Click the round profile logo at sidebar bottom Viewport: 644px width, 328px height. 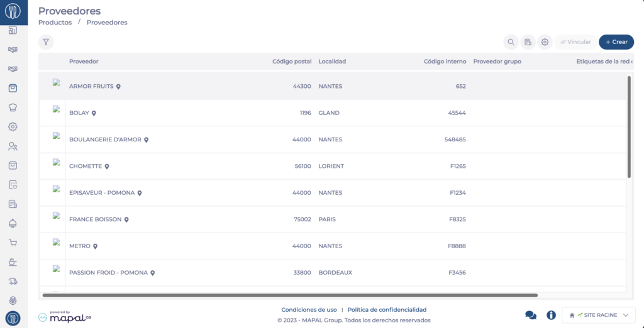click(x=13, y=319)
